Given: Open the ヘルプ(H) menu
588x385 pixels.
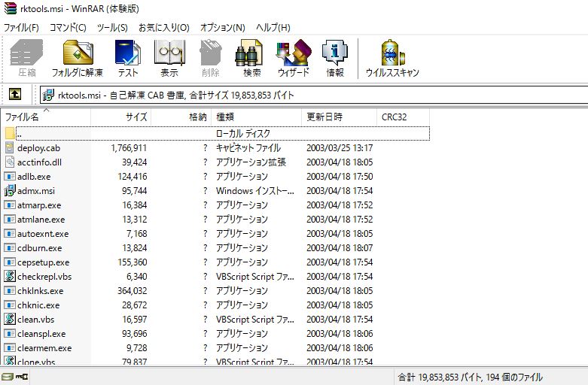Looking at the screenshot, I should click(273, 28).
